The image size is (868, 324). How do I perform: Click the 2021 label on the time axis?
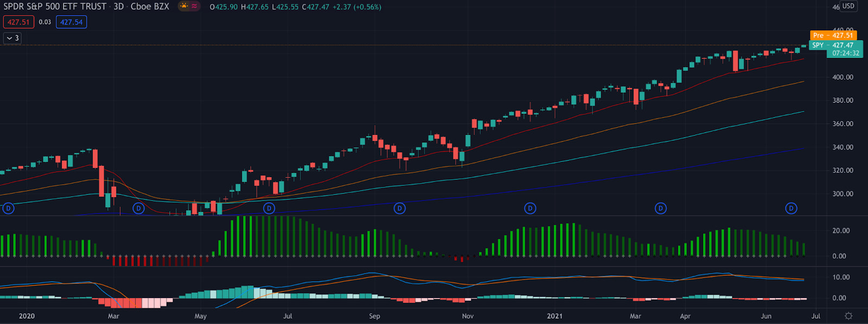click(554, 316)
